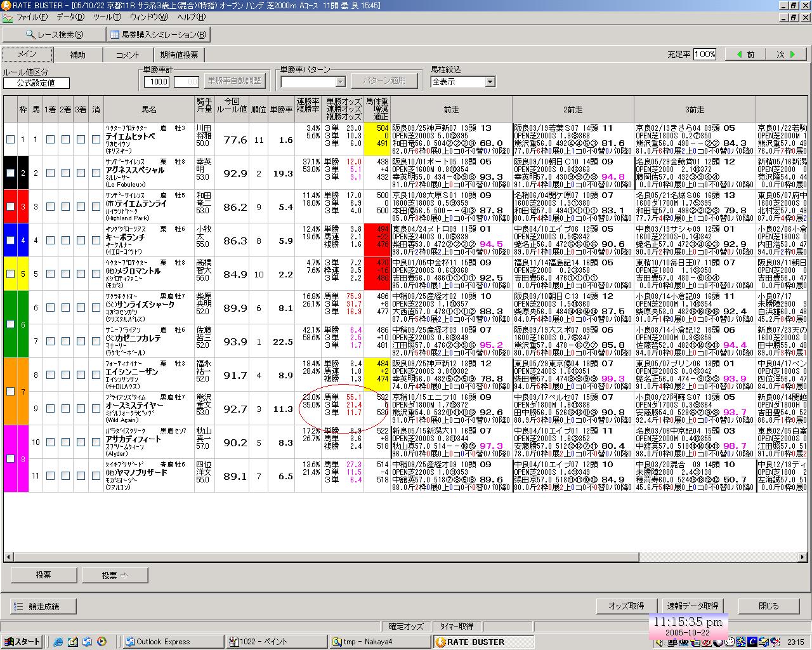Screen dimensions: 812x650
Task: Open the データ(D) menu
Action: click(x=70, y=17)
